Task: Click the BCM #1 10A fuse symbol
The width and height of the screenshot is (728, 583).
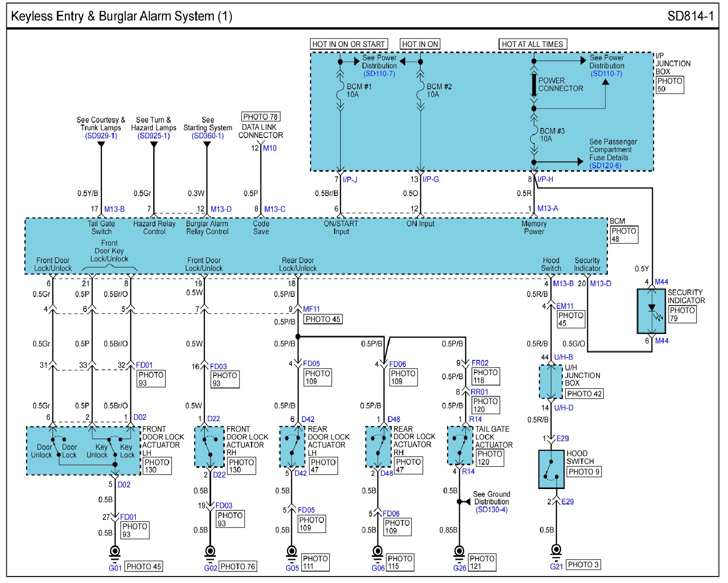Action: tap(340, 91)
